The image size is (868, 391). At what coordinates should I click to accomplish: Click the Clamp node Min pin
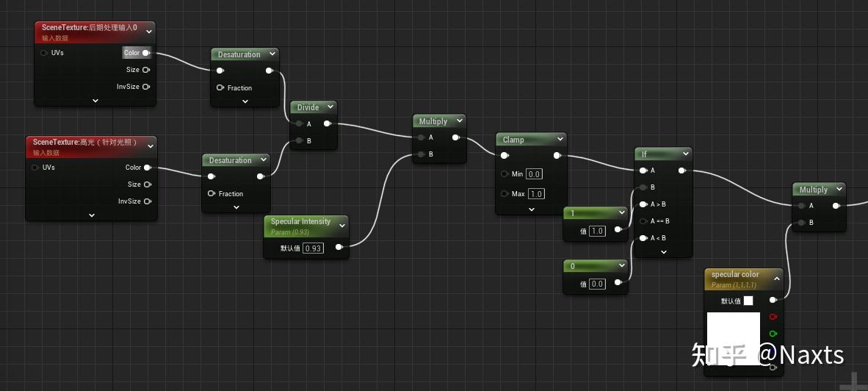[504, 174]
